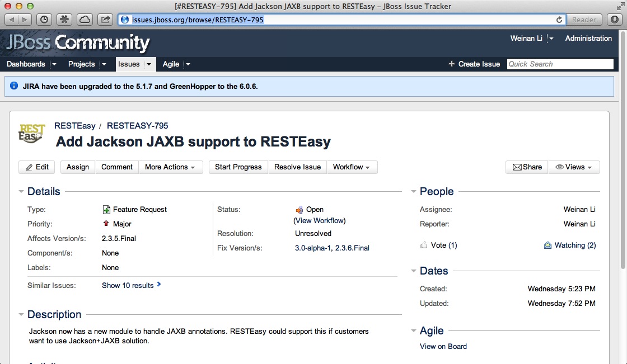Focus the Quick Search field
This screenshot has height=364, width=627.
[560, 64]
